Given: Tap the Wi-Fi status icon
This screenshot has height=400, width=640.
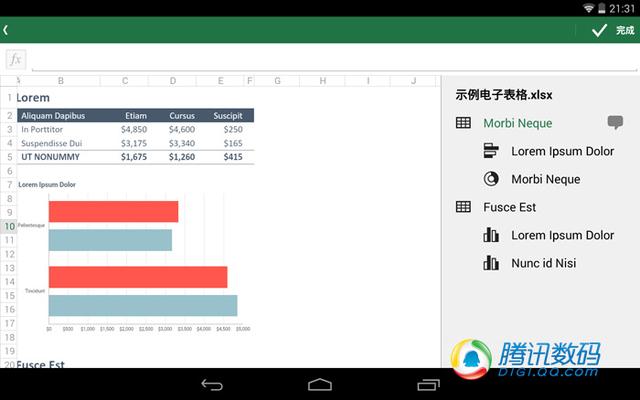Looking at the screenshot, I should tap(588, 8).
